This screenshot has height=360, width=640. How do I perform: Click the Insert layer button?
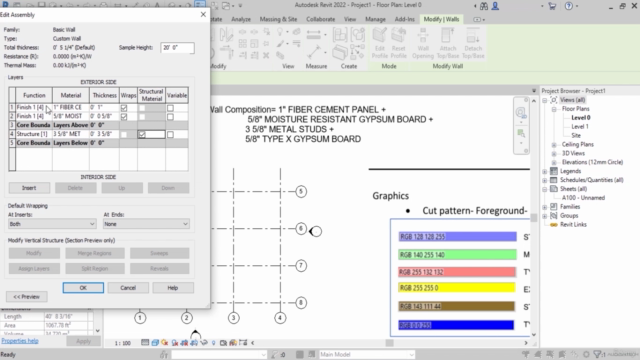tap(29, 188)
